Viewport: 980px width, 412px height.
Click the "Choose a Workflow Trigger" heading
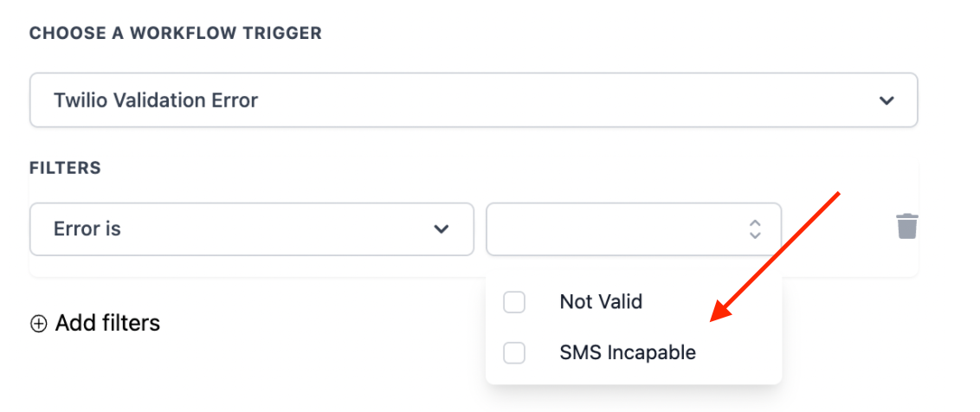(x=176, y=34)
